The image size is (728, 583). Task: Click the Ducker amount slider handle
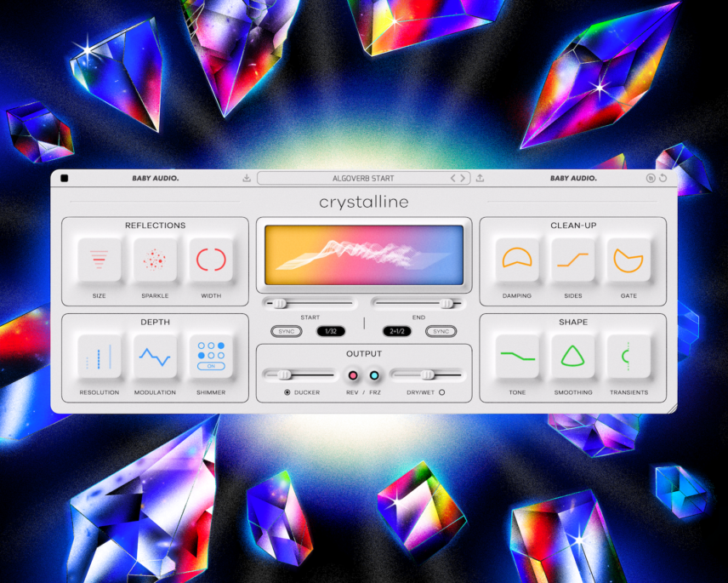click(284, 374)
